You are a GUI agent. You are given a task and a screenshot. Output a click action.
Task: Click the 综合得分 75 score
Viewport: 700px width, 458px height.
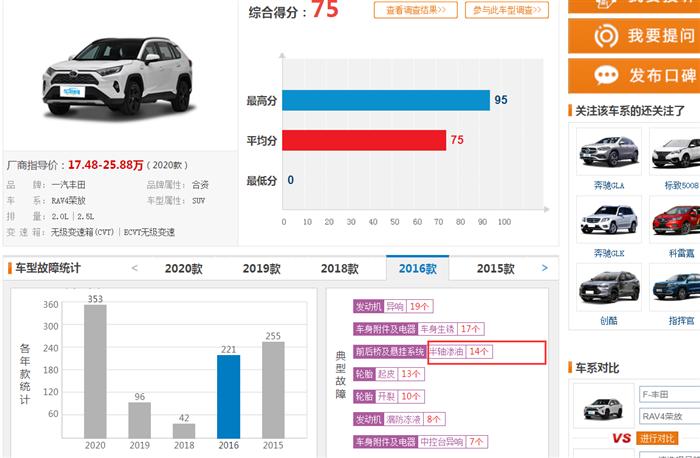[293, 10]
